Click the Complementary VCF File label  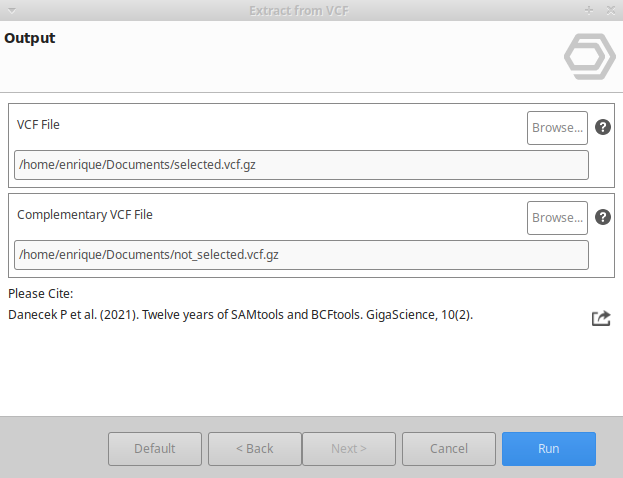coord(85,214)
